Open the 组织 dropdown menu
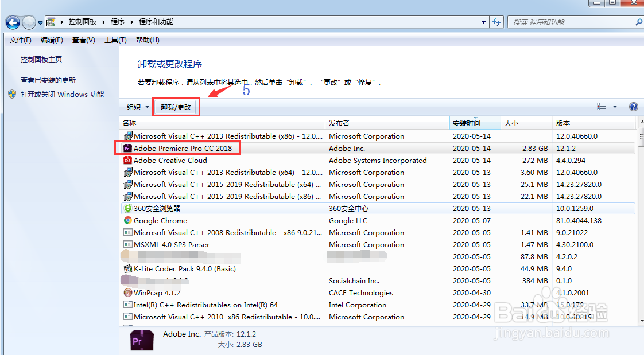The width and height of the screenshot is (644, 355). coord(138,107)
